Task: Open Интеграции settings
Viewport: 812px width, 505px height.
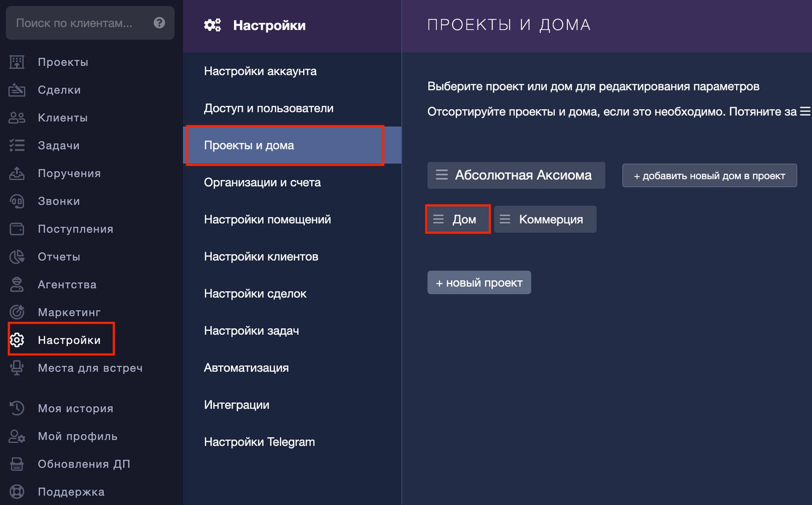Action: (x=292, y=405)
